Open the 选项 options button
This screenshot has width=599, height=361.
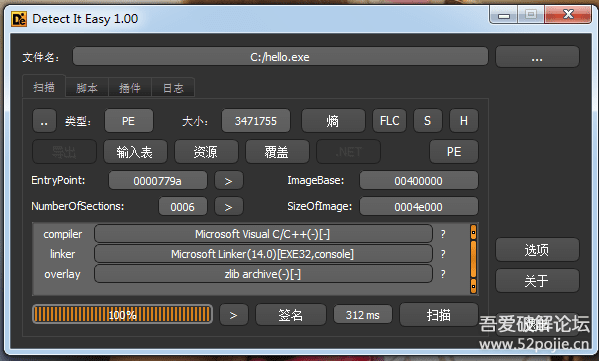coord(537,250)
